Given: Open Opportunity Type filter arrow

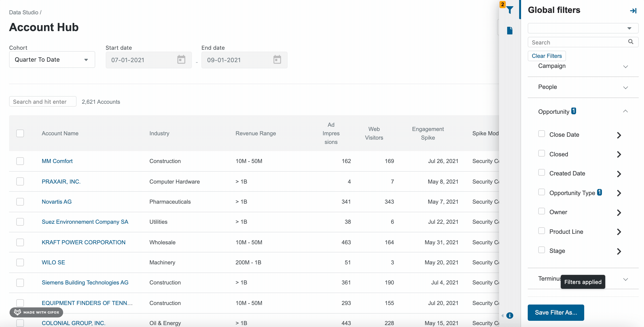Looking at the screenshot, I should [x=619, y=193].
